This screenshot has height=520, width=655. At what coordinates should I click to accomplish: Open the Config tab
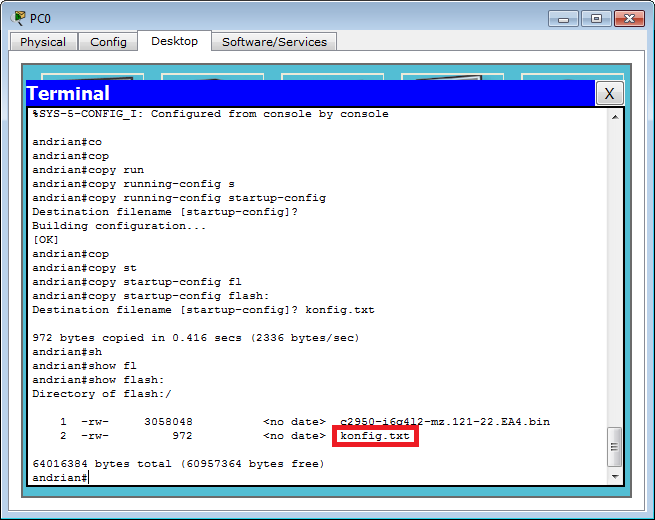point(108,42)
